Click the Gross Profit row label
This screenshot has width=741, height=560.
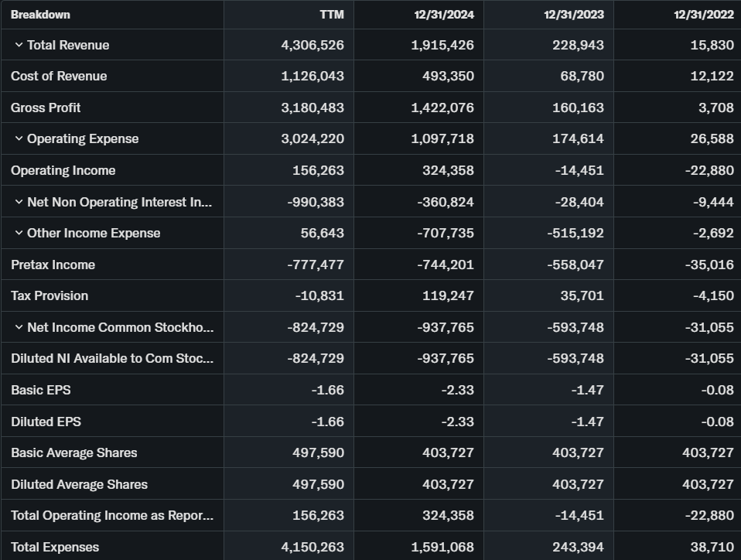[x=46, y=108]
